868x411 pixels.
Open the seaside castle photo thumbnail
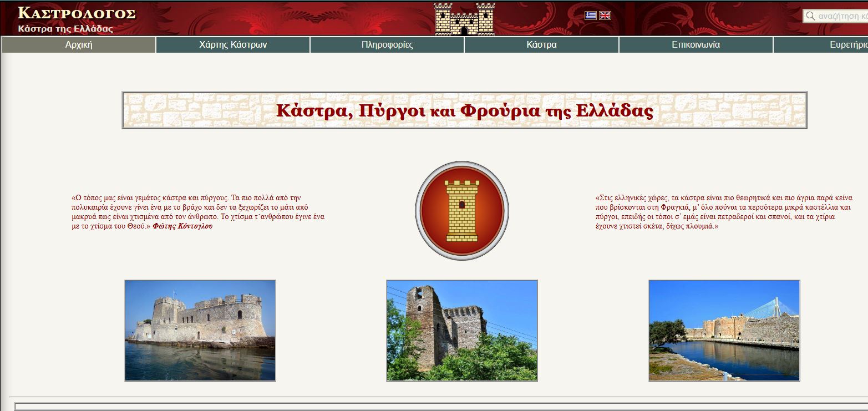[x=200, y=330]
